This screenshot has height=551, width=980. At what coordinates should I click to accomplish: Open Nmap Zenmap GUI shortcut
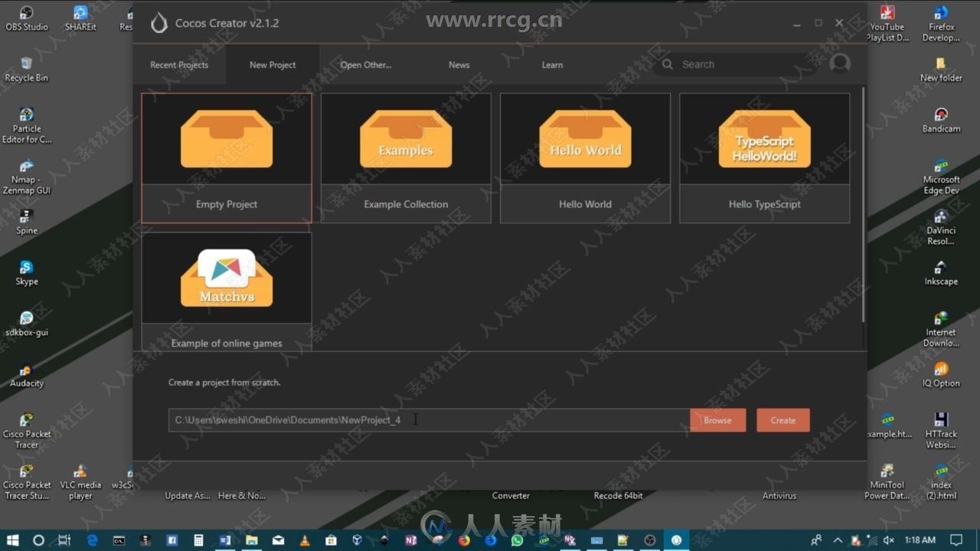pos(27,177)
